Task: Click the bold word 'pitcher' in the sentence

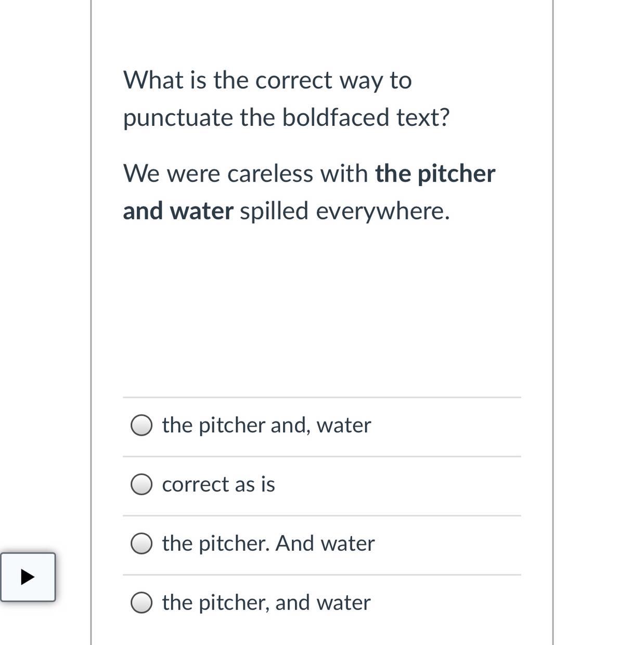Action: tap(456, 174)
